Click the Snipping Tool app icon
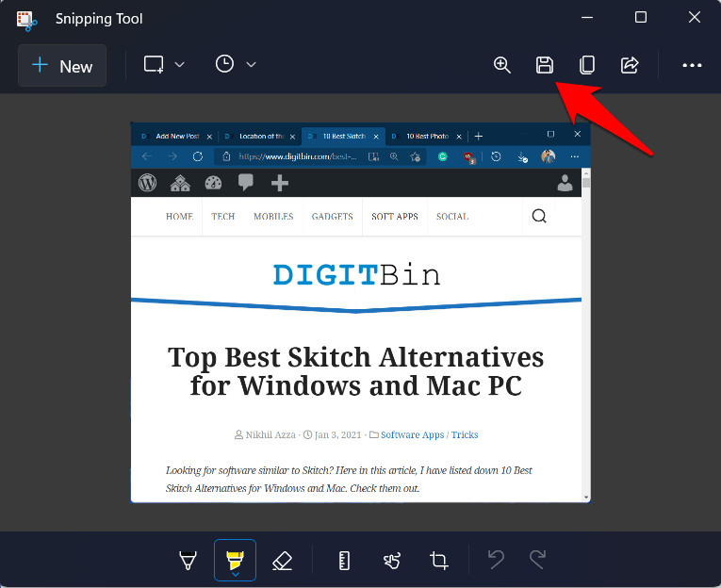Image resolution: width=721 pixels, height=588 pixels. (26, 18)
